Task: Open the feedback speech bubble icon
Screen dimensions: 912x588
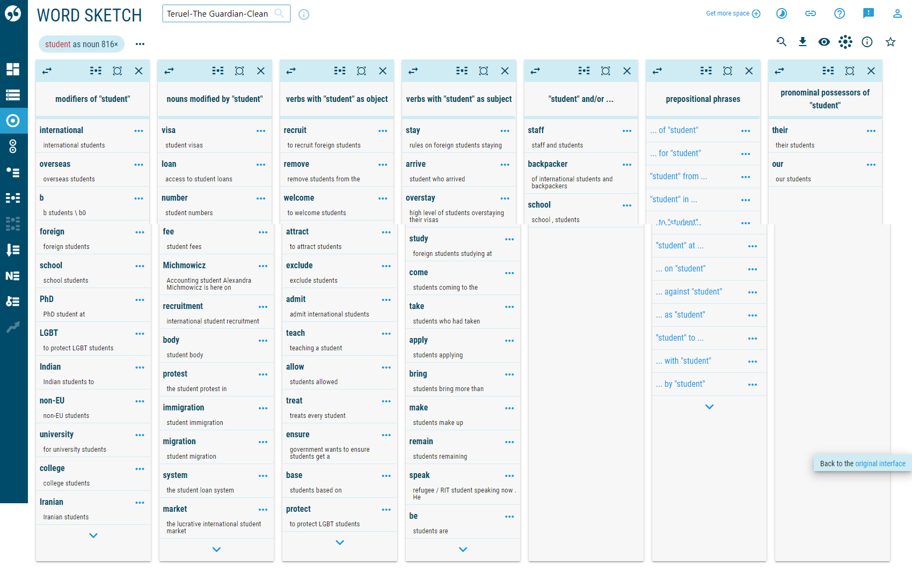Action: 869,13
